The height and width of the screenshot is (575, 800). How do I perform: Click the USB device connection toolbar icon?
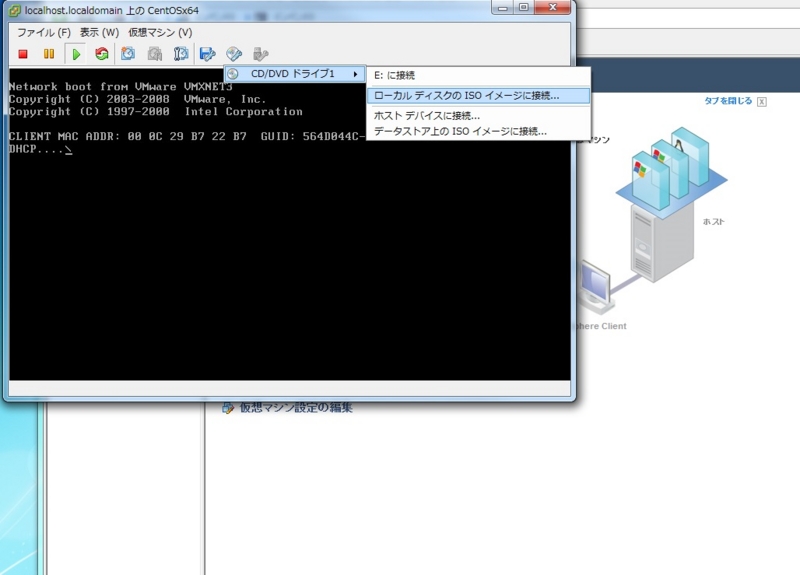[260, 54]
